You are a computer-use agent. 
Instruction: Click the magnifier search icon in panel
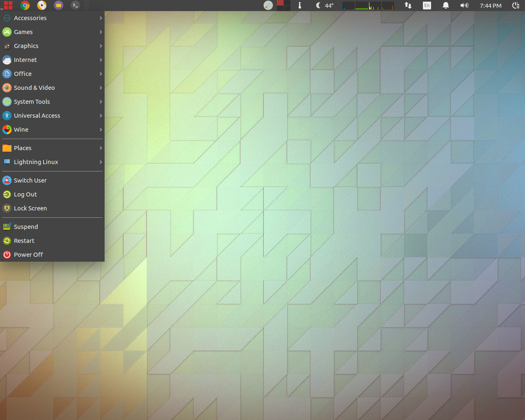(x=268, y=5)
